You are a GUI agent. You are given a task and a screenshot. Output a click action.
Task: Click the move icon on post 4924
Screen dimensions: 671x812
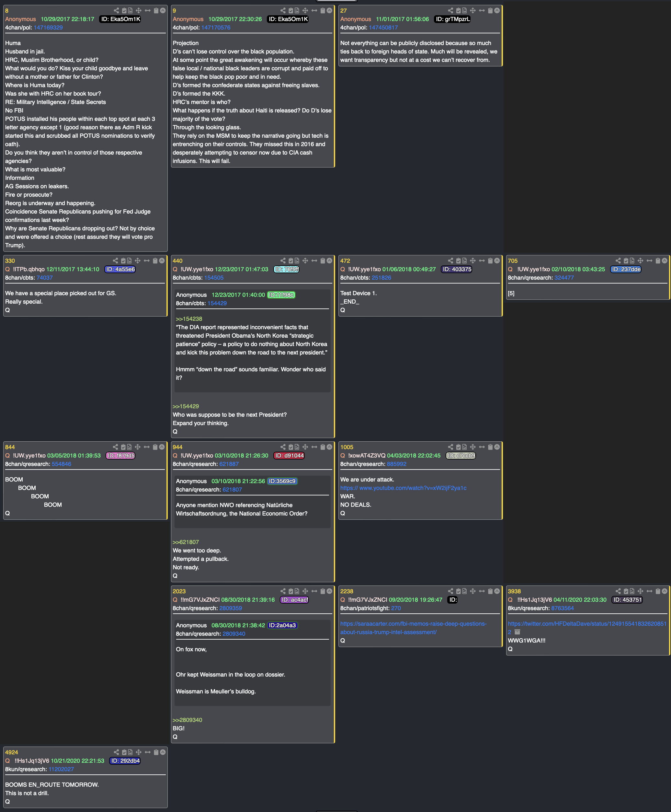[138, 752]
